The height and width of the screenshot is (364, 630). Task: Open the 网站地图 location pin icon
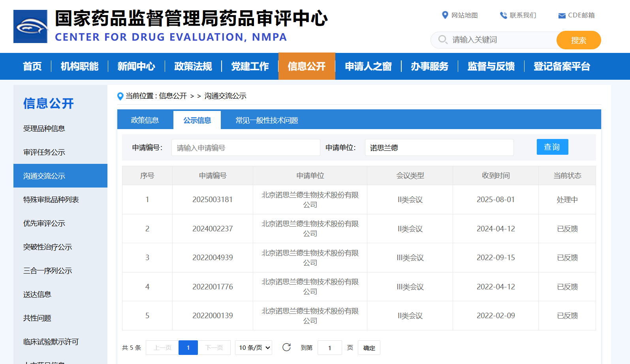445,15
